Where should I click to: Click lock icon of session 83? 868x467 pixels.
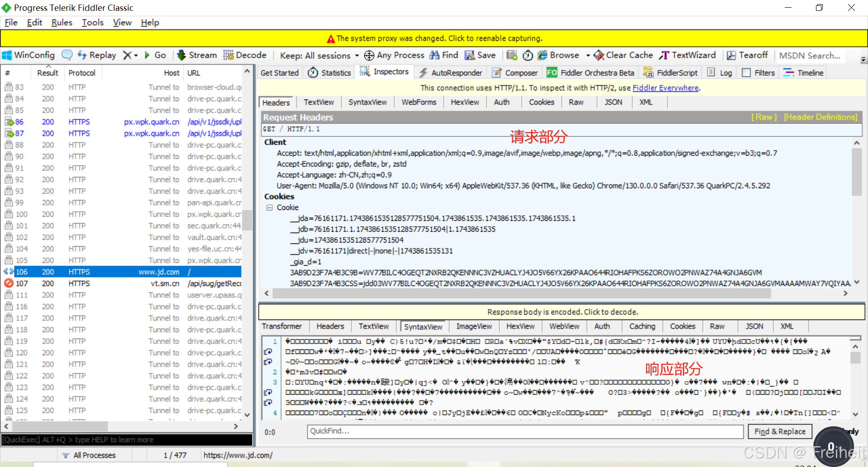[x=9, y=87]
